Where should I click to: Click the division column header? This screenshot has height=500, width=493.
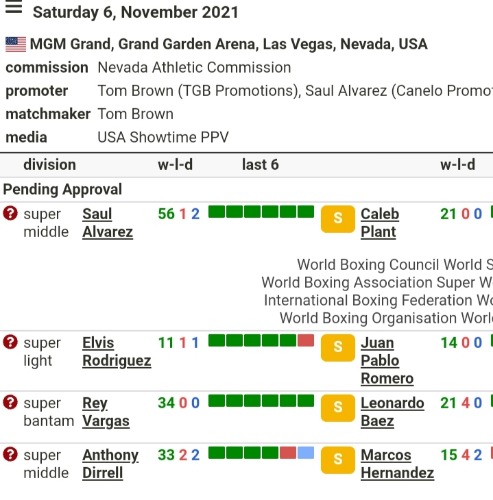pos(50,165)
